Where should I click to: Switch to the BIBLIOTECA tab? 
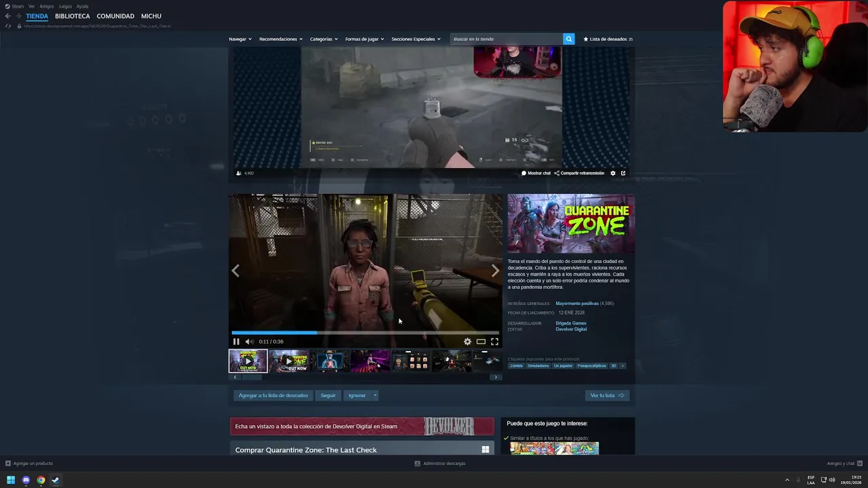pyautogui.click(x=73, y=16)
